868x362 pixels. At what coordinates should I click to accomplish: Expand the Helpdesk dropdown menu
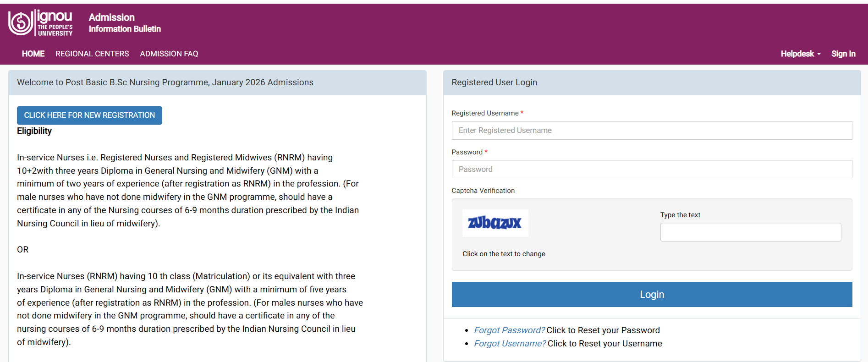tap(800, 54)
